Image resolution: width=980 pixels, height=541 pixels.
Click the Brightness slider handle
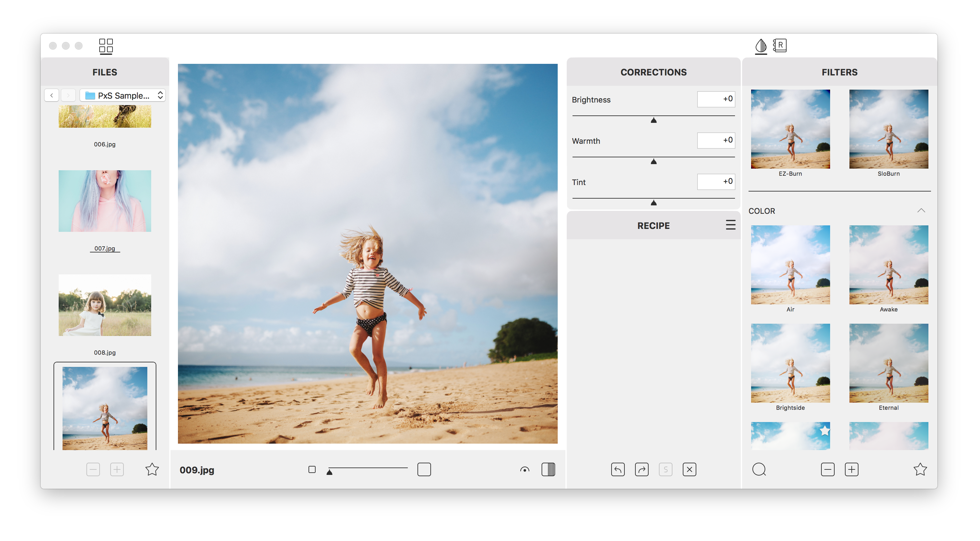coord(653,121)
